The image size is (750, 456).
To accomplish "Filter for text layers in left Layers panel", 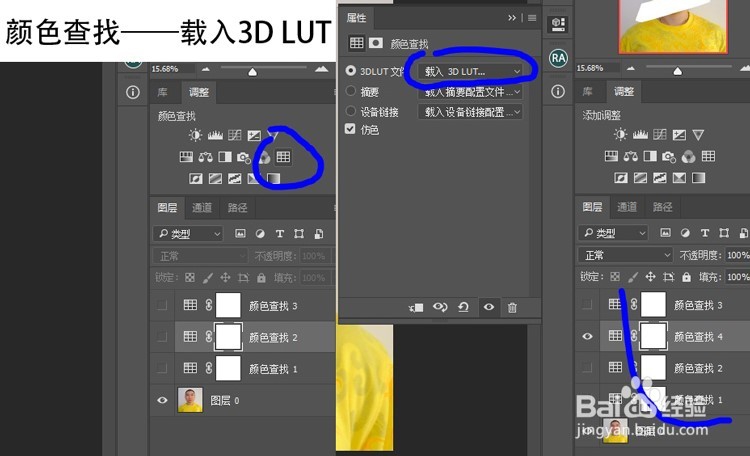I will (280, 234).
